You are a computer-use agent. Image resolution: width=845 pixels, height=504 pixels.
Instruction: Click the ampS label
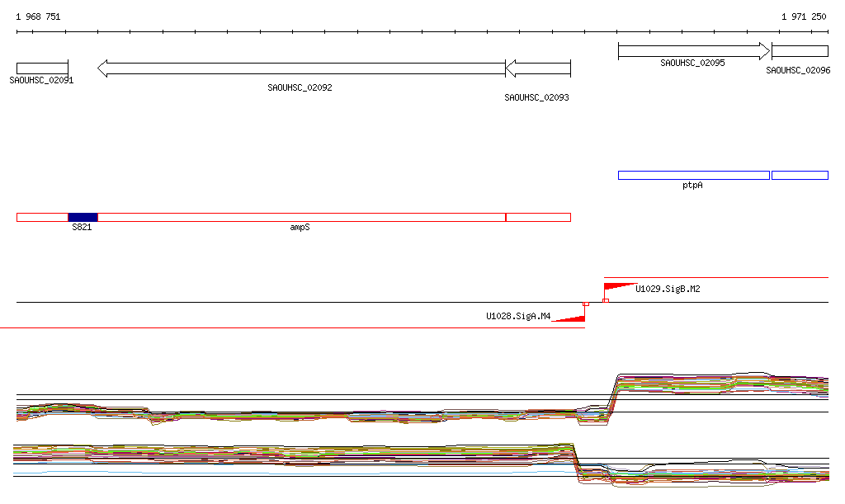pyautogui.click(x=300, y=227)
